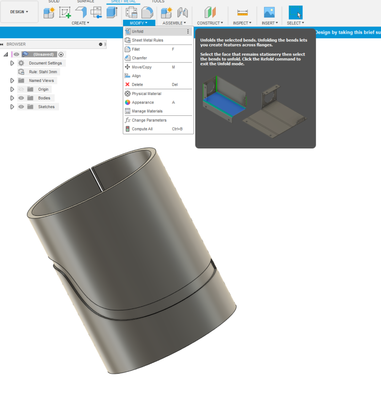This screenshot has width=381, height=400.
Task: Close the open MODIFY dropdown
Action: pos(139,23)
